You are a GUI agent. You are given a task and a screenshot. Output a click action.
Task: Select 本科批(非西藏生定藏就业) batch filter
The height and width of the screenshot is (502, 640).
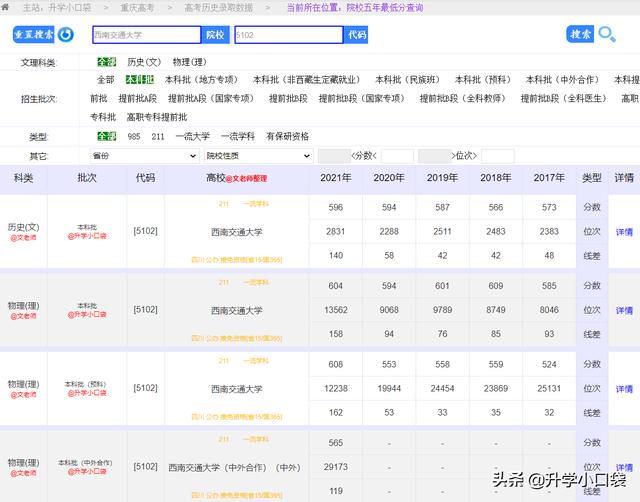pos(307,80)
